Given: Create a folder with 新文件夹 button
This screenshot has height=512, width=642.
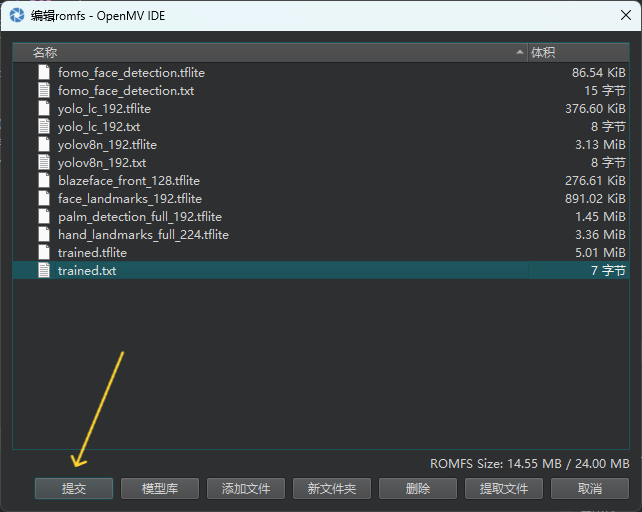Looking at the screenshot, I should (x=332, y=489).
